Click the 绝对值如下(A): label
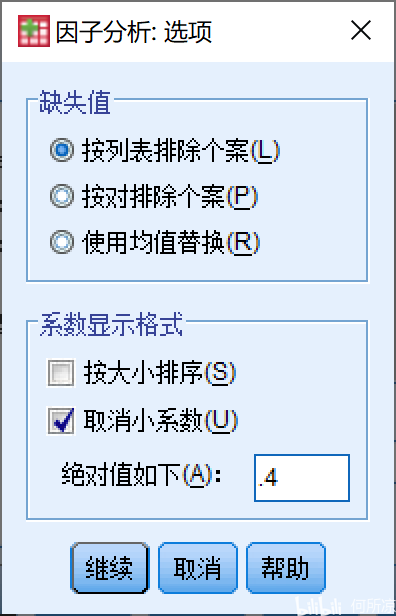This screenshot has width=396, height=616. coord(142,477)
